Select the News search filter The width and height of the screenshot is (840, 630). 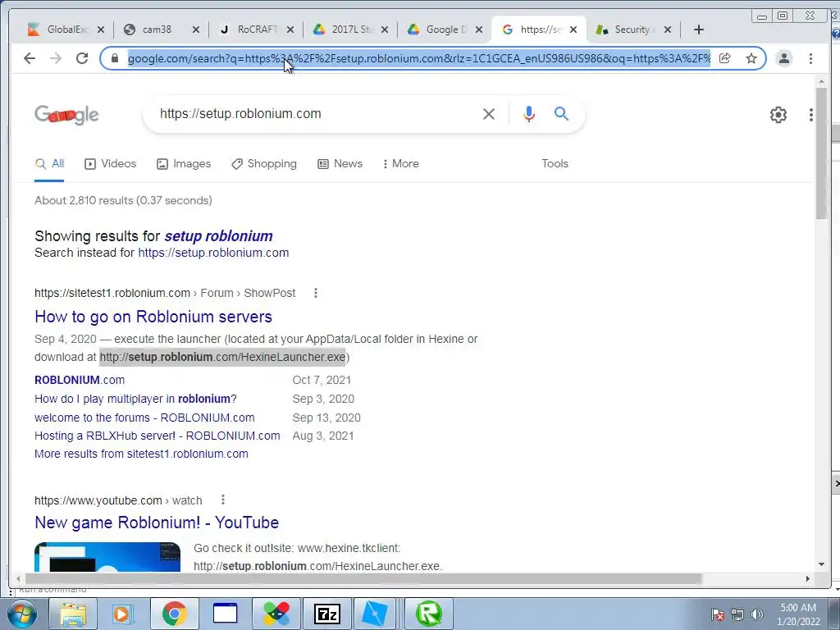pyautogui.click(x=340, y=164)
